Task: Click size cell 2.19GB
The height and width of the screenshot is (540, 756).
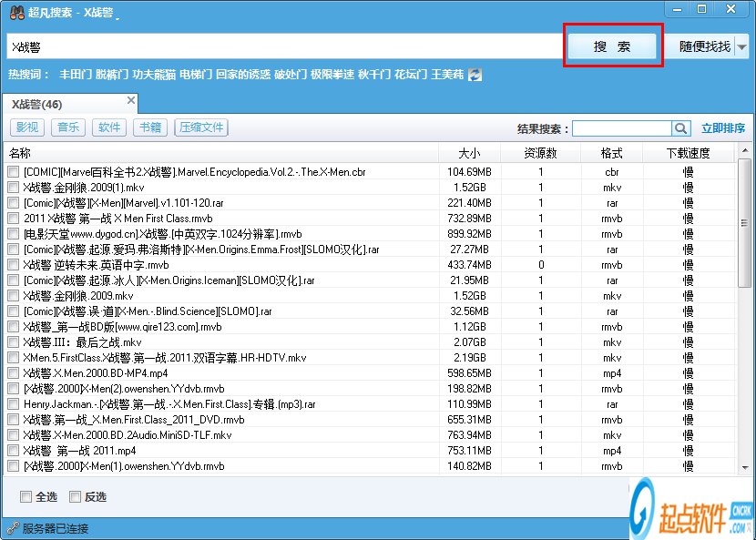Action: click(x=470, y=358)
